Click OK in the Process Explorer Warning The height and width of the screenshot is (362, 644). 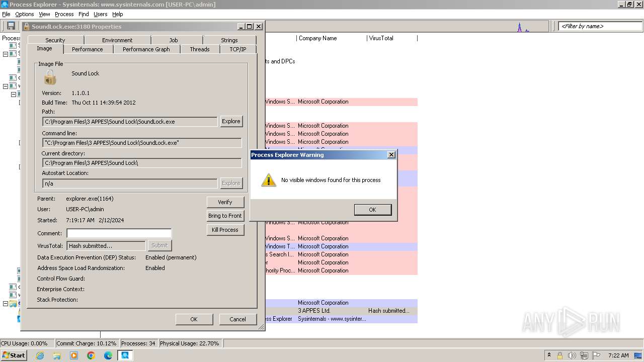372,210
